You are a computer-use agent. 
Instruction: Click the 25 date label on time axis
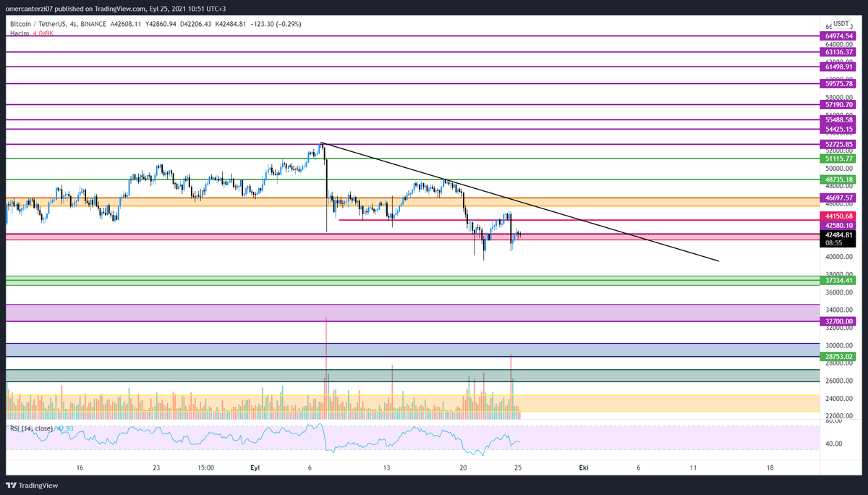coord(518,468)
